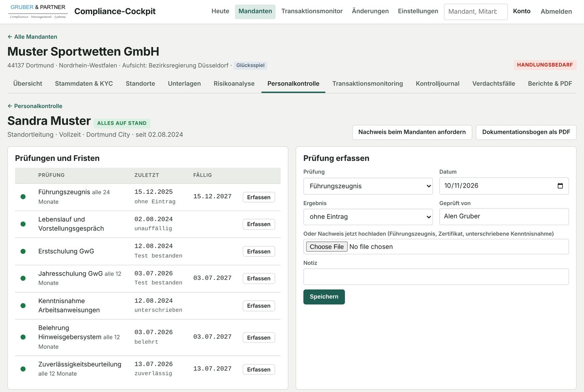Return to Personalkontrolle via back arrow link
Screen dimensions: 584x392
pyautogui.click(x=35, y=106)
